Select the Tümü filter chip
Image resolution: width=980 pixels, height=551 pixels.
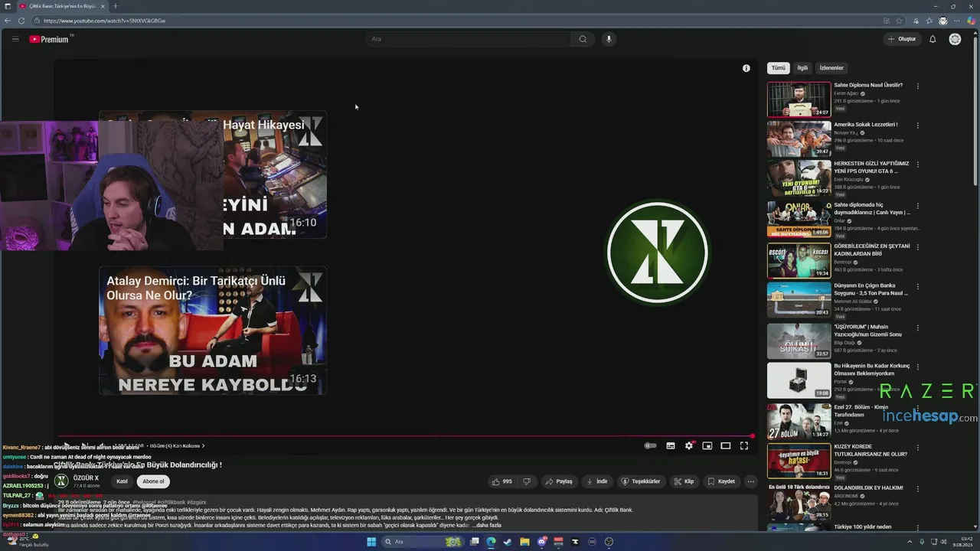click(779, 68)
